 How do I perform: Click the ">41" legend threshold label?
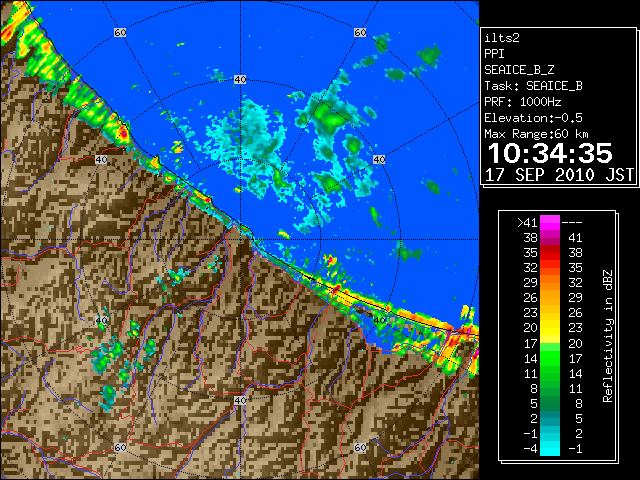[527, 222]
